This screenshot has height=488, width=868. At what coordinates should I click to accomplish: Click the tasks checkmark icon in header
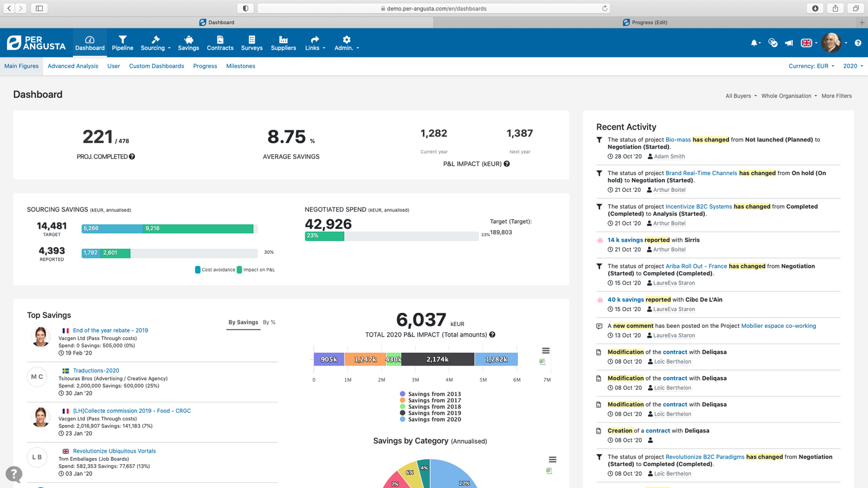(773, 43)
